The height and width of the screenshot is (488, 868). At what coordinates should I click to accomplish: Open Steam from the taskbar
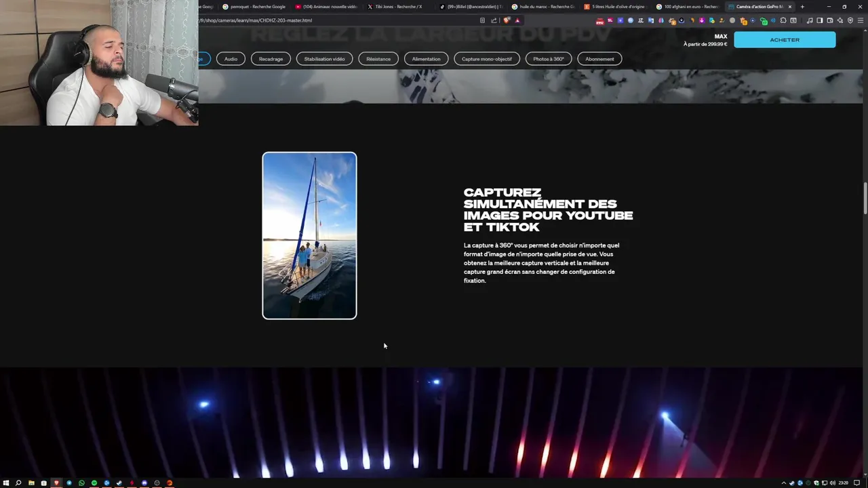tap(119, 483)
